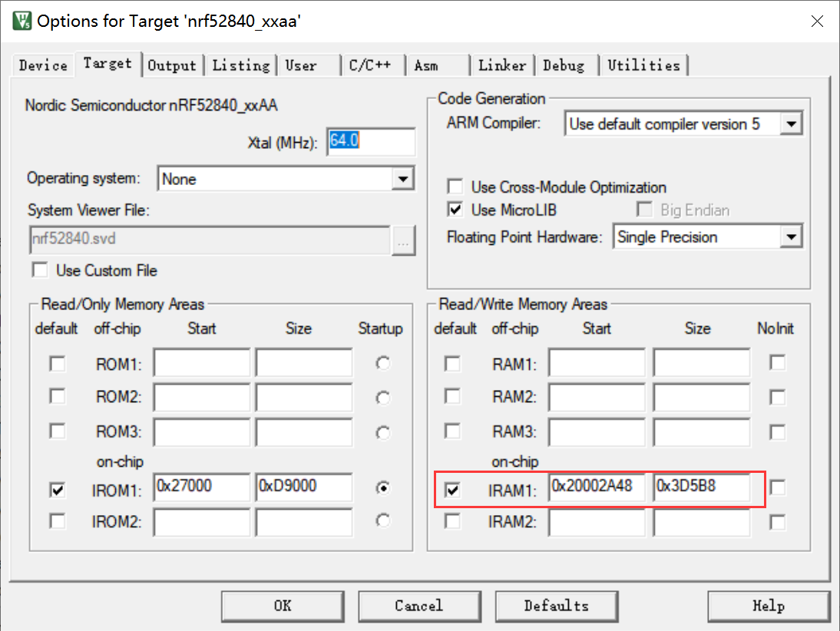840x631 pixels.
Task: Click the RAM1 Start field
Action: pyautogui.click(x=597, y=362)
